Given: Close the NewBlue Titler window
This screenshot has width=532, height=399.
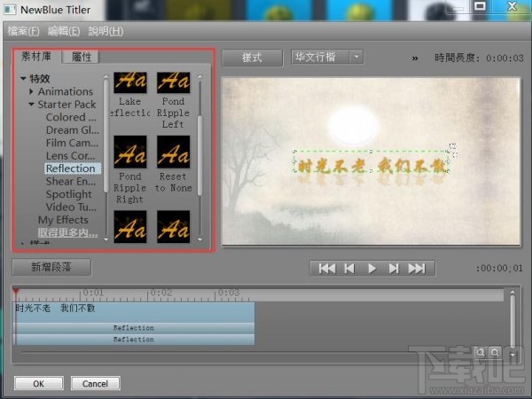Looking at the screenshot, I should pyautogui.click(x=512, y=6).
